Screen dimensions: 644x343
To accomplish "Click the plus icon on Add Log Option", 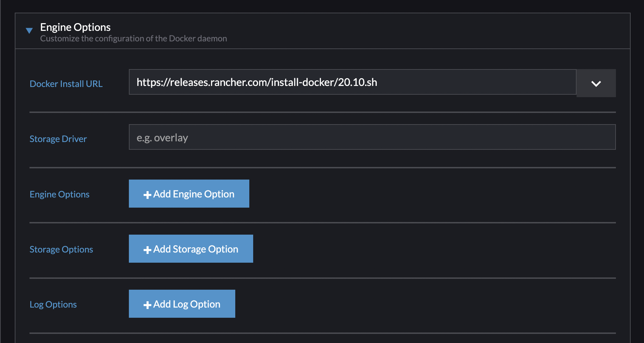I will pos(147,304).
